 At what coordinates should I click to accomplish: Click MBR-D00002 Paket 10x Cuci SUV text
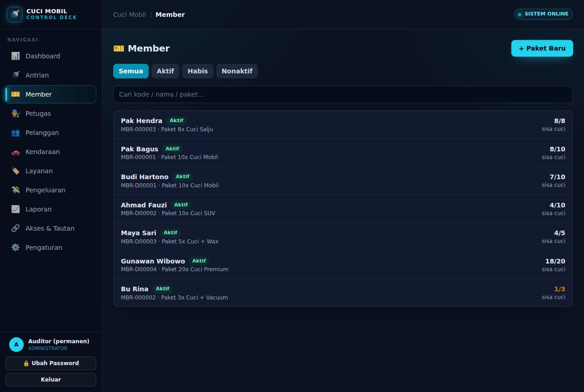click(x=168, y=213)
